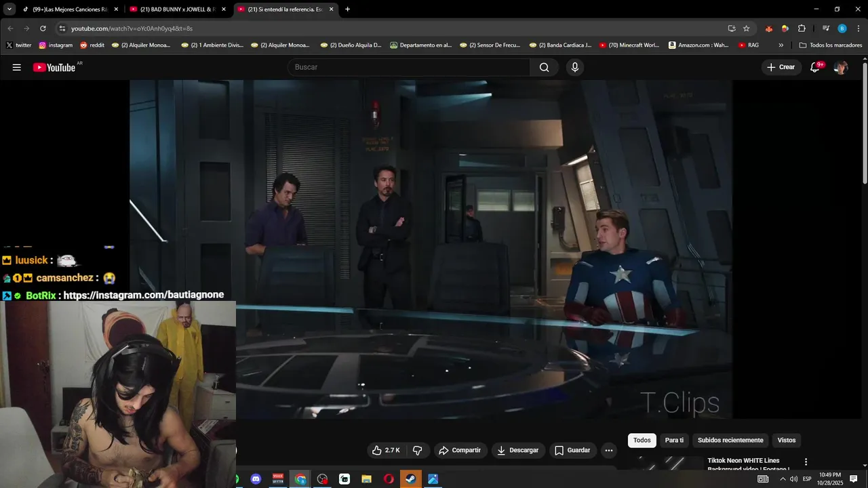This screenshot has height=488, width=868.
Task: Open Opera browser from the taskbar
Action: tap(389, 479)
